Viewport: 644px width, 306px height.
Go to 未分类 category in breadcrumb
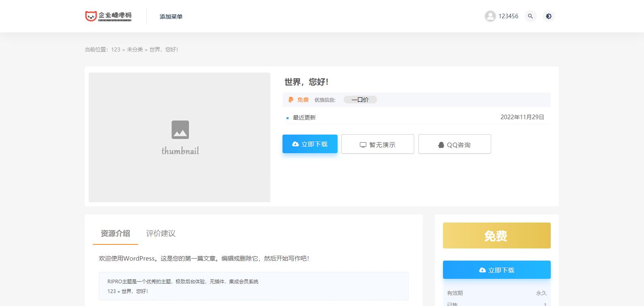pyautogui.click(x=135, y=49)
